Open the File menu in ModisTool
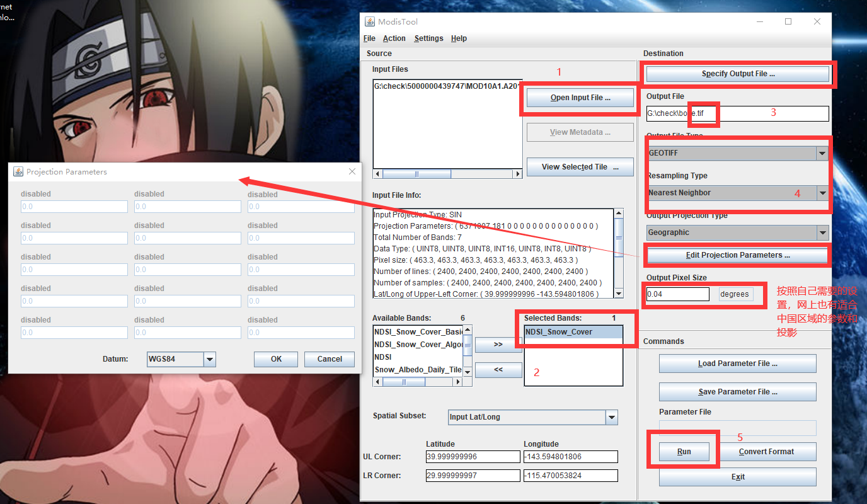This screenshot has height=504, width=867. (x=369, y=38)
